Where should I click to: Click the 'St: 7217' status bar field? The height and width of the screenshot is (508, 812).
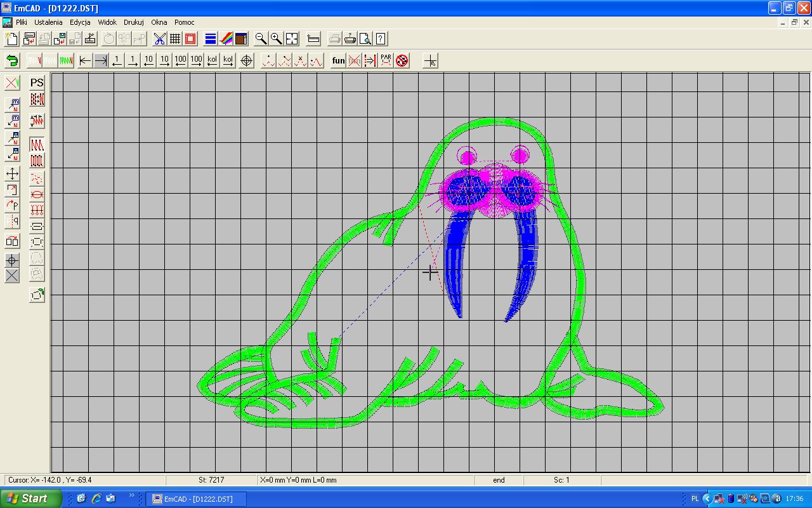pyautogui.click(x=211, y=480)
